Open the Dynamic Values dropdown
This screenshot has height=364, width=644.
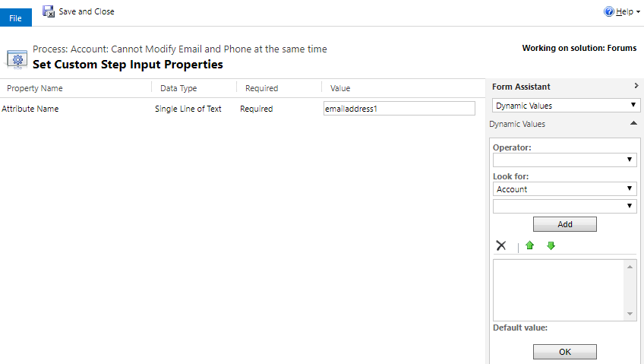click(566, 105)
